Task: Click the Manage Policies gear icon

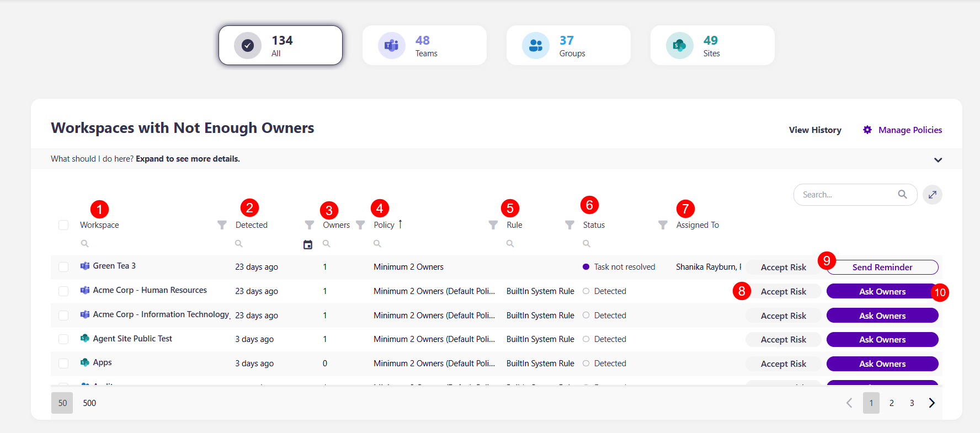Action: [x=867, y=130]
